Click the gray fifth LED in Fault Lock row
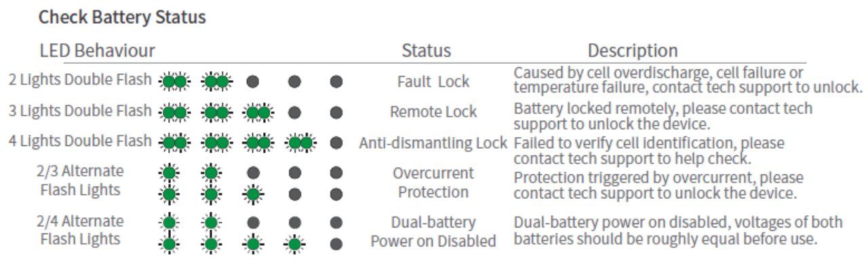 [336, 82]
